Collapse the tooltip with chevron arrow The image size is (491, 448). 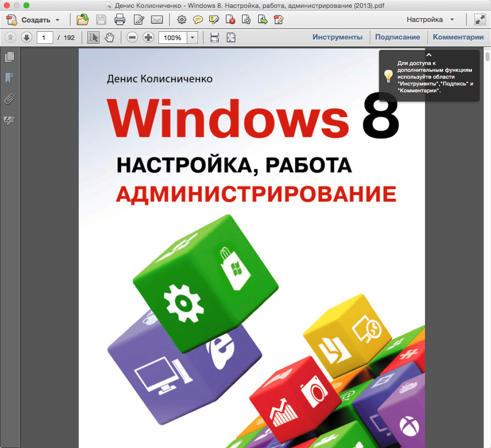(429, 55)
